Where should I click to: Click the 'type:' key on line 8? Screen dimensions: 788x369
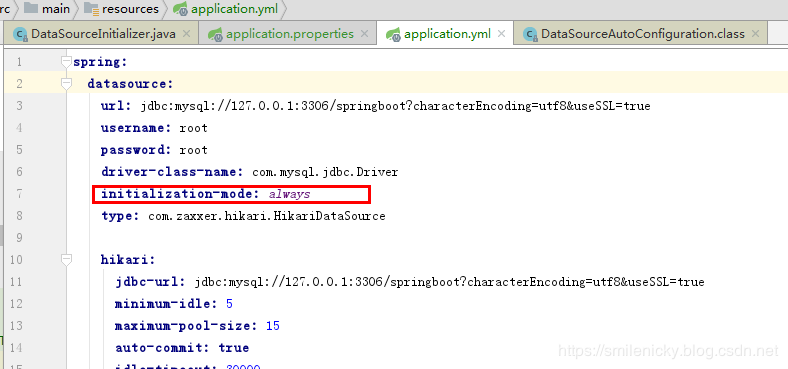click(120, 216)
